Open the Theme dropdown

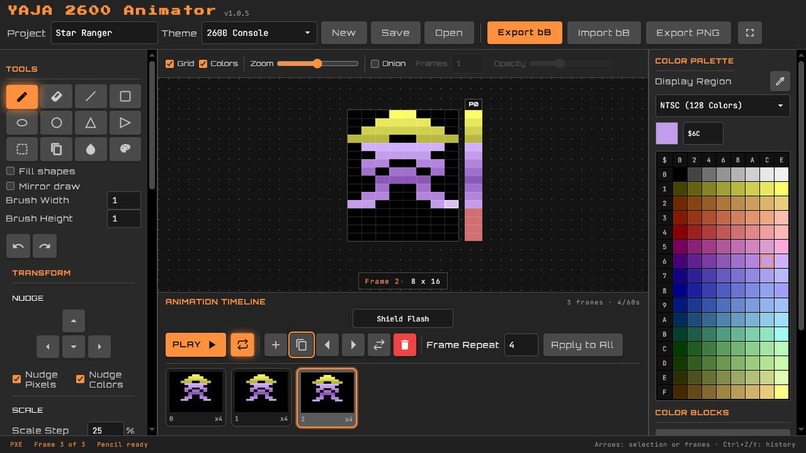(259, 33)
